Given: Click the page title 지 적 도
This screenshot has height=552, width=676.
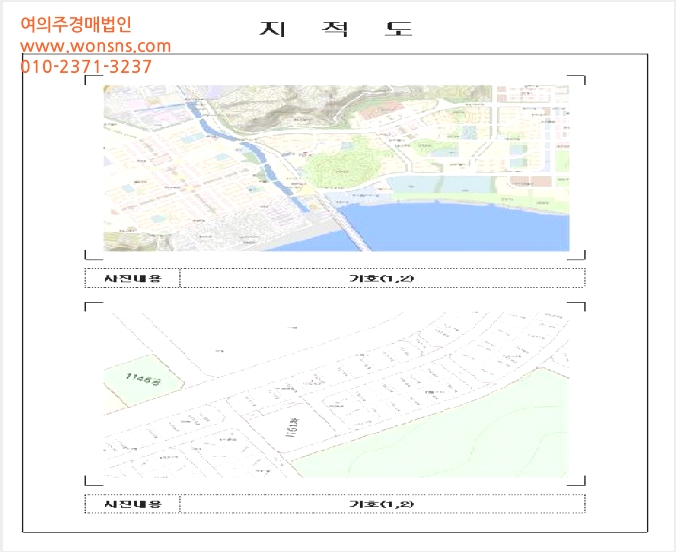Looking at the screenshot, I should (336, 28).
